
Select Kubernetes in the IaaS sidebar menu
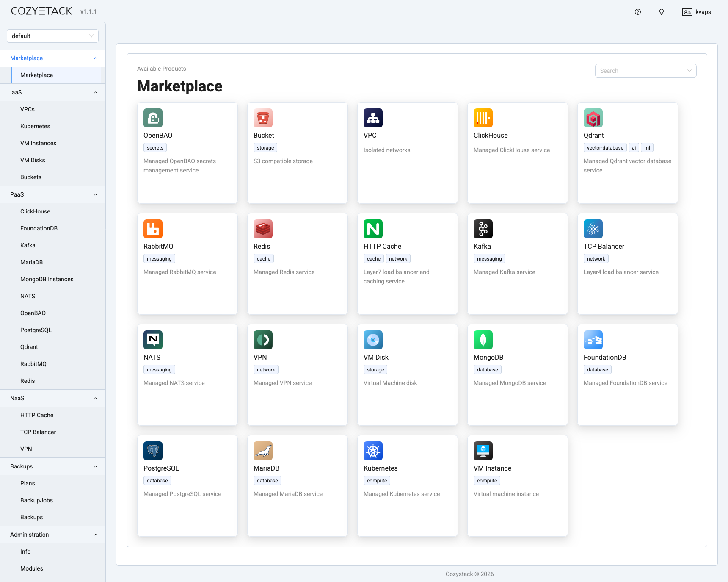[x=35, y=126]
